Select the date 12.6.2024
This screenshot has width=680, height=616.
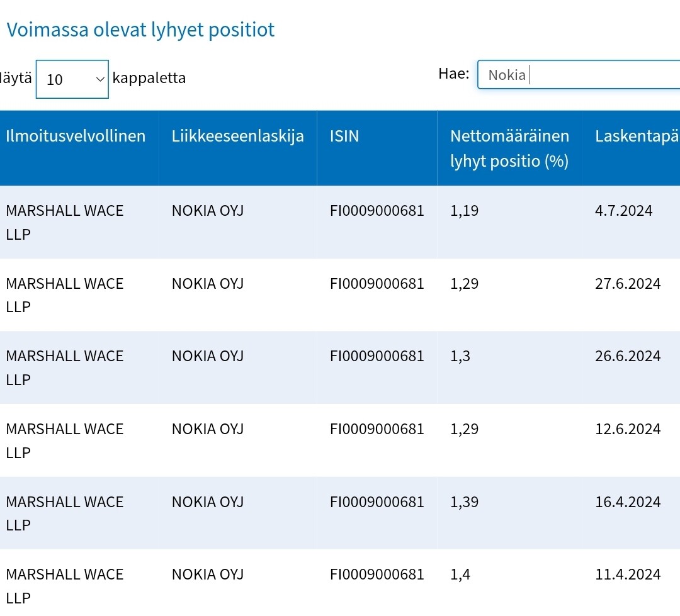click(628, 428)
